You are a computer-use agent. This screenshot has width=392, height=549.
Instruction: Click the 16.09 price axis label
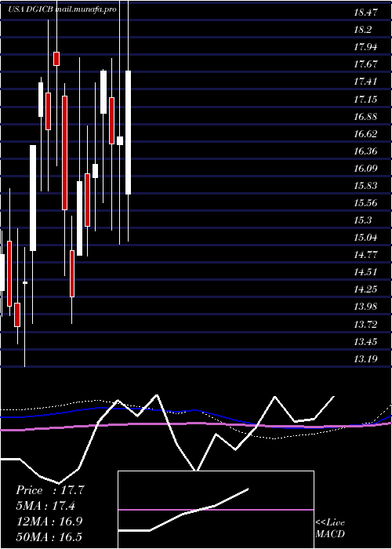click(365, 169)
